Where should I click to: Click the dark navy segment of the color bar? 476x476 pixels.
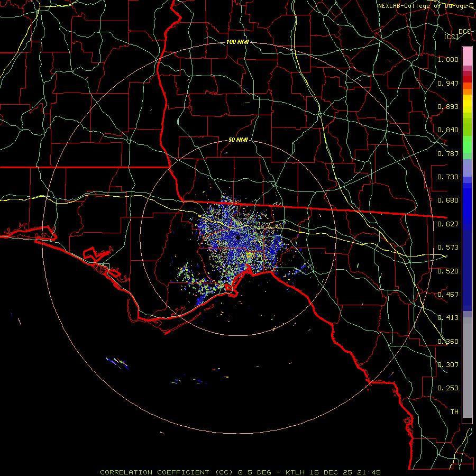coord(467,270)
